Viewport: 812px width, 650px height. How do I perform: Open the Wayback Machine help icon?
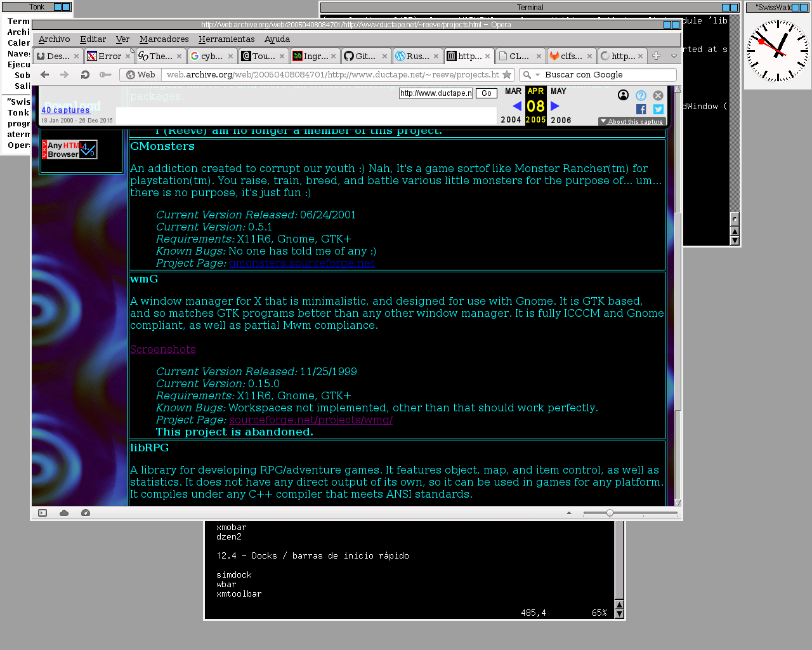pyautogui.click(x=641, y=95)
